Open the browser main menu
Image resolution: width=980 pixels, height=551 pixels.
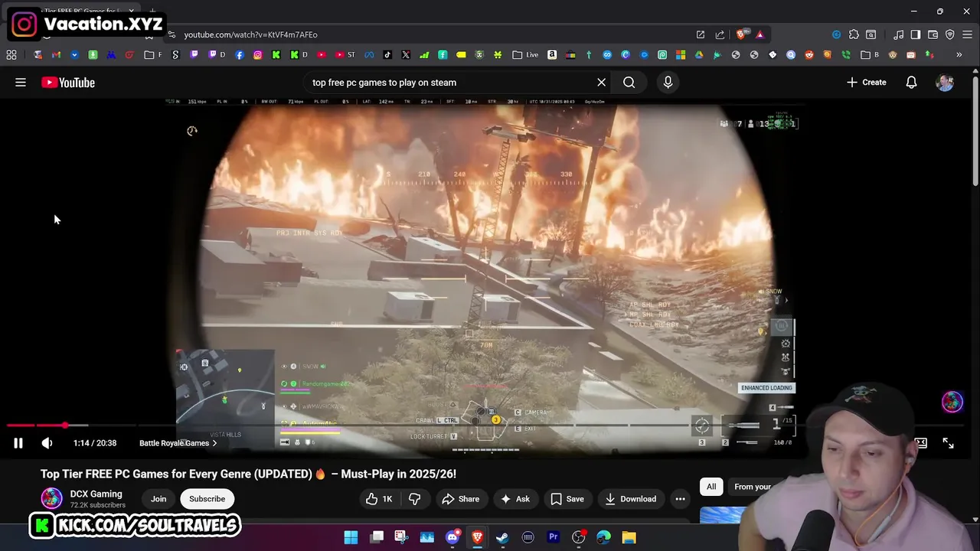coord(968,34)
